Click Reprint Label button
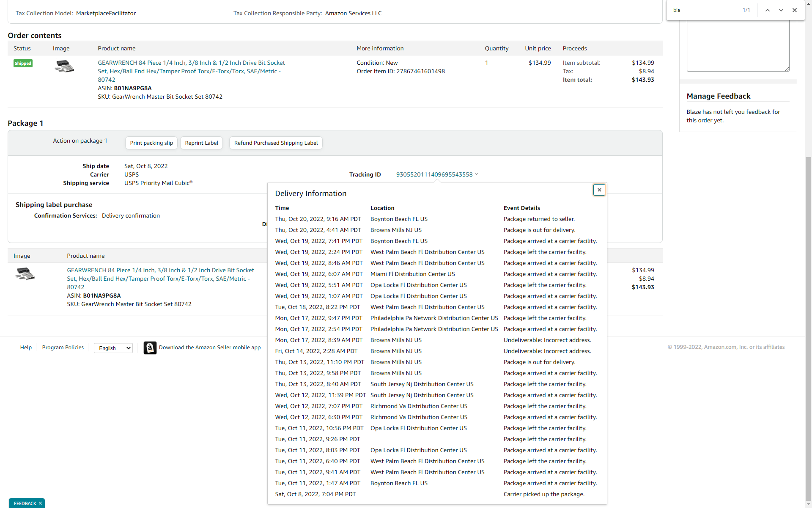The image size is (812, 508). click(201, 143)
